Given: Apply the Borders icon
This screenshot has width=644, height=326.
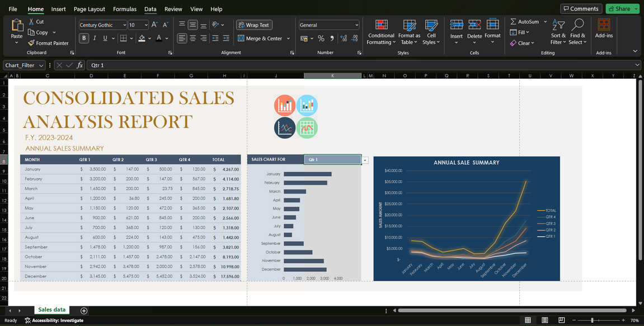Looking at the screenshot, I should [x=123, y=38].
